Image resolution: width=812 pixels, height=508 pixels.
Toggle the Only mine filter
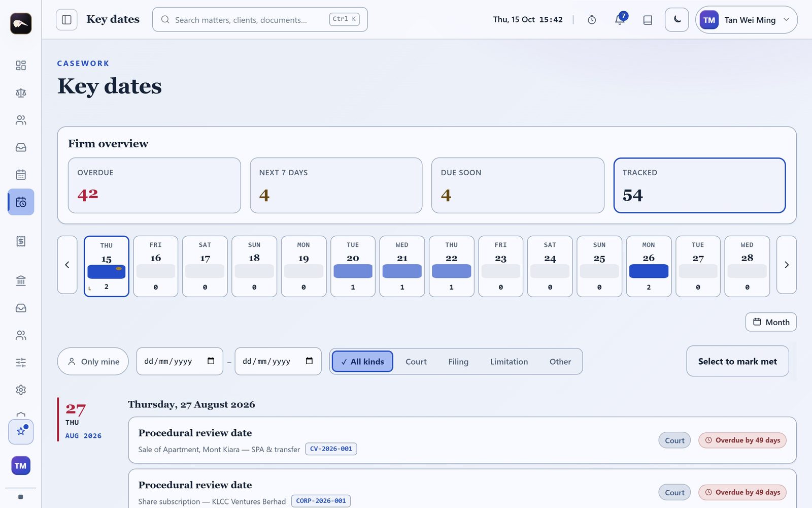(93, 361)
